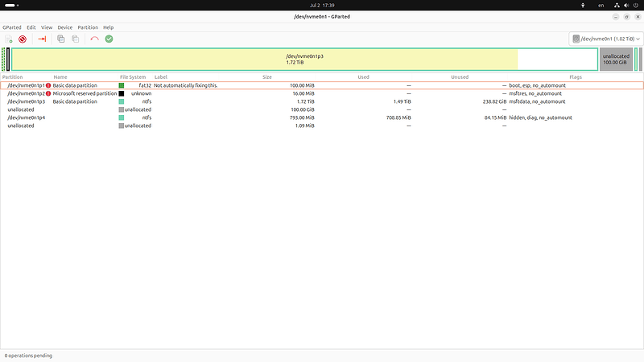Click the Activities pill in top-left corner
The width and height of the screenshot is (644, 362).
click(11, 6)
